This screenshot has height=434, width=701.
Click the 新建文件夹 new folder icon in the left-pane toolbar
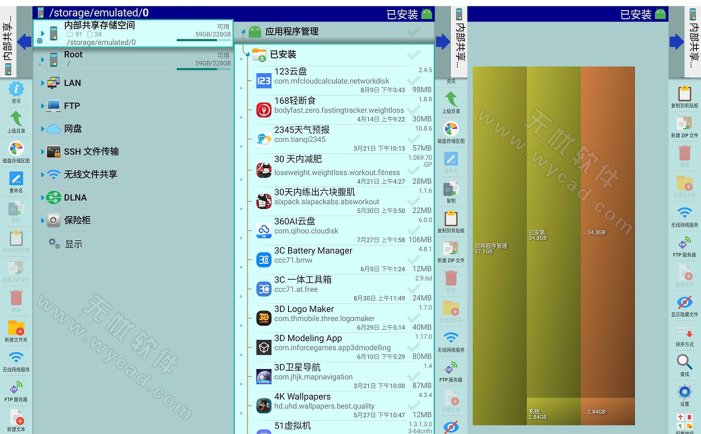coord(16,329)
